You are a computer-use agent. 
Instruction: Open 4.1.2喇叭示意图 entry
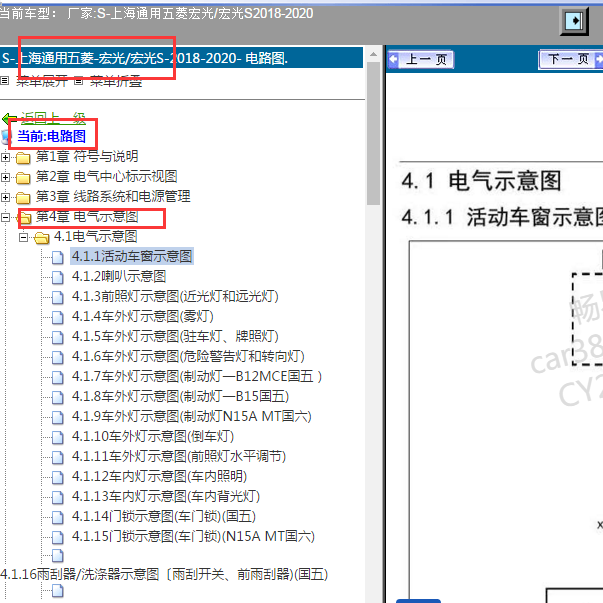(119, 277)
